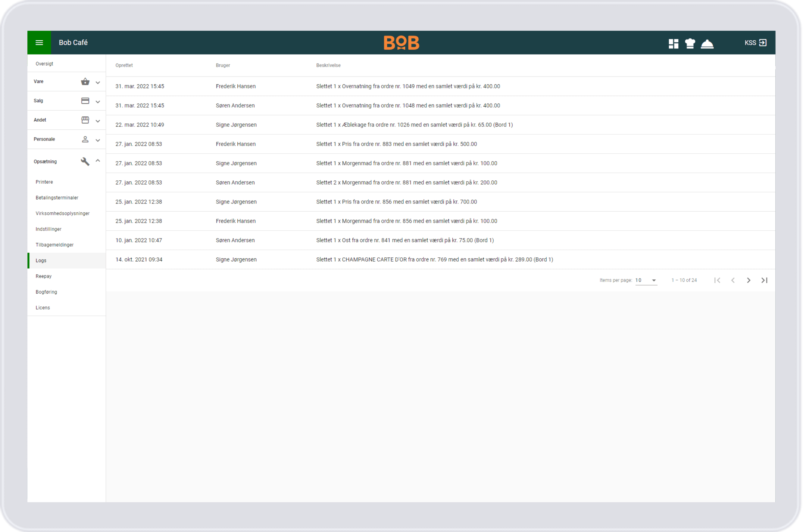Click the Personale person icon
This screenshot has width=803, height=532.
click(85, 139)
